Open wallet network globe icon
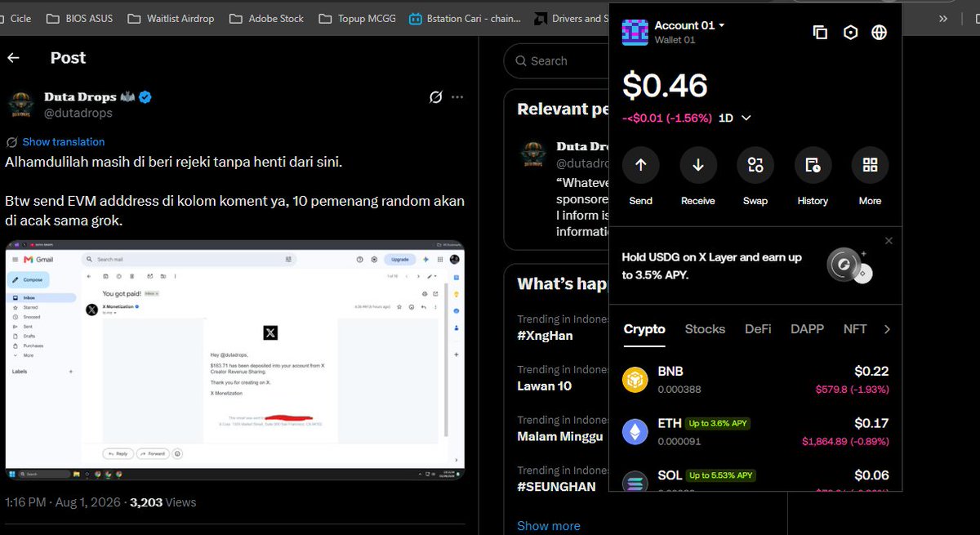The image size is (980, 535). [x=879, y=32]
